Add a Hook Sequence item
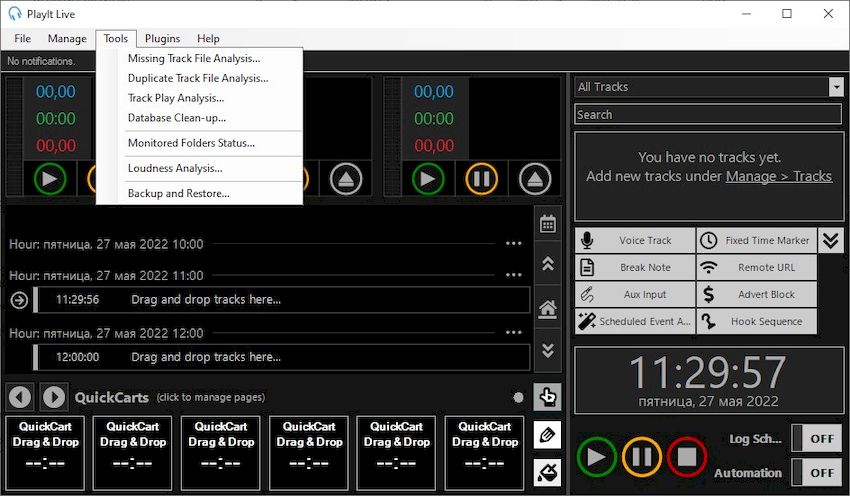Viewport: 850px width, 496px height. (x=756, y=321)
